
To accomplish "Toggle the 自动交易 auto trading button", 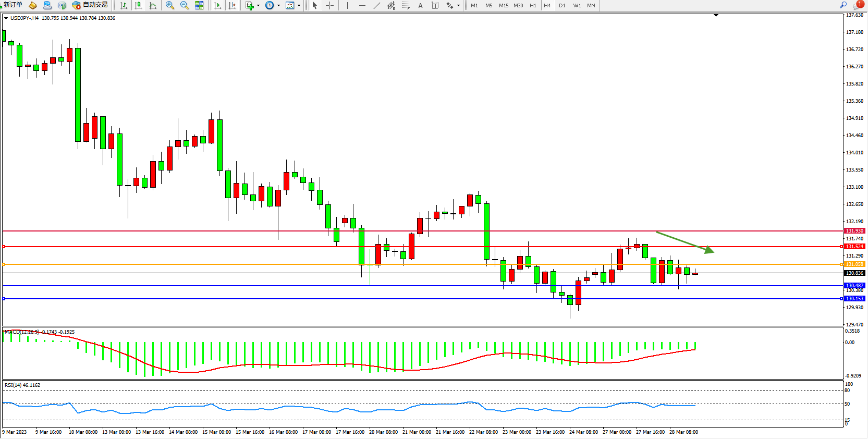I will [90, 5].
